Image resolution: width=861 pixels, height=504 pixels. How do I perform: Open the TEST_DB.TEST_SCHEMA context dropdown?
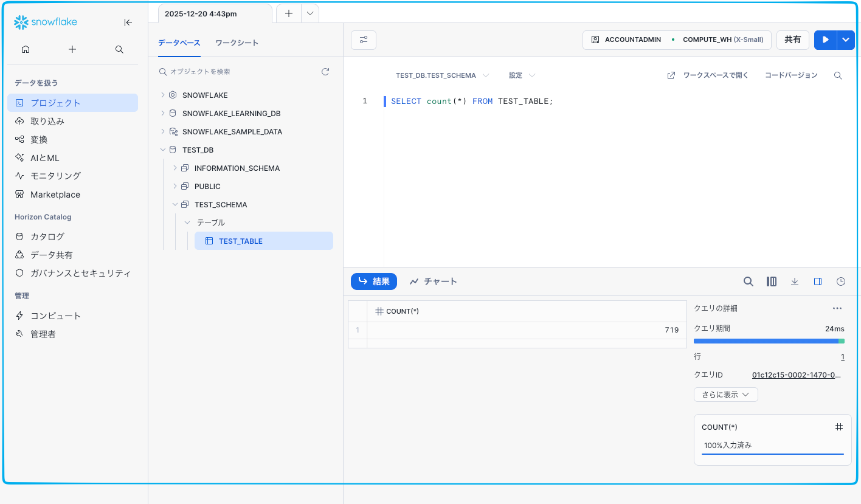click(442, 75)
